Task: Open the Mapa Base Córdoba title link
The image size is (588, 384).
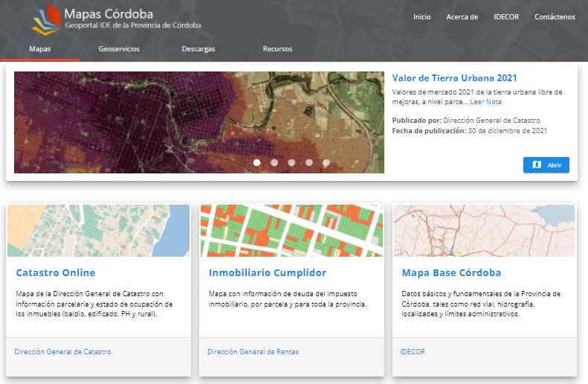Action: coord(451,273)
